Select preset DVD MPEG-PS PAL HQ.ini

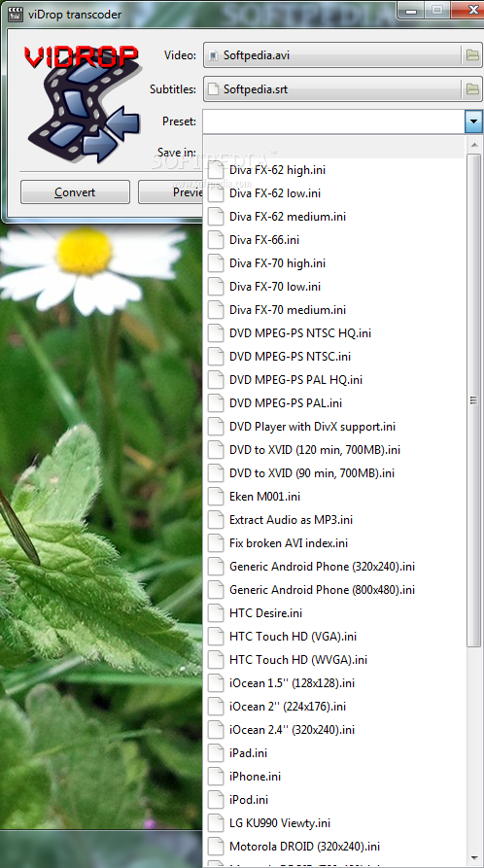pos(334,380)
